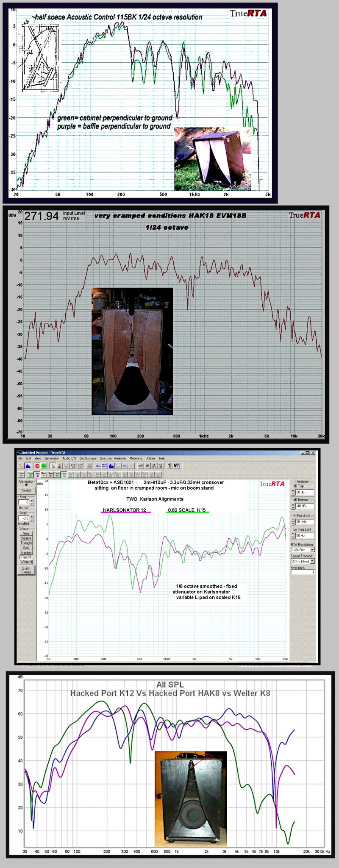339x868 pixels.
Task: Open the File menu in TrueRTA
Action: (x=20, y=458)
